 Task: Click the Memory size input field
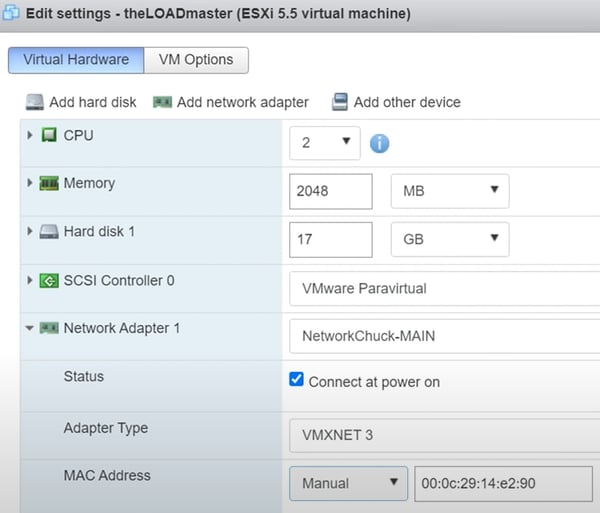(x=330, y=190)
